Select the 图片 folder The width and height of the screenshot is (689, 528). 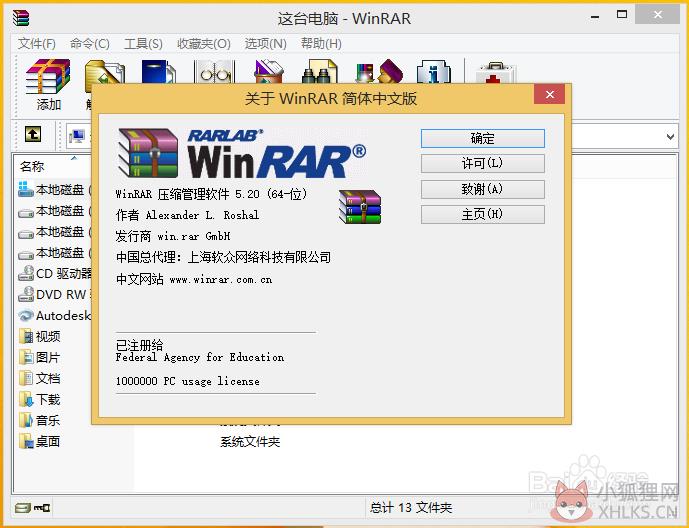(x=40, y=358)
